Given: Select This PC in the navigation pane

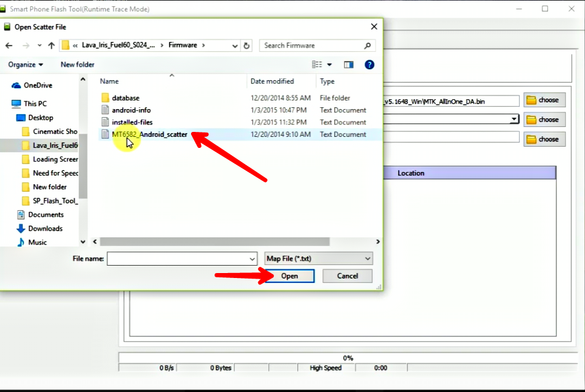Looking at the screenshot, I should [x=36, y=103].
